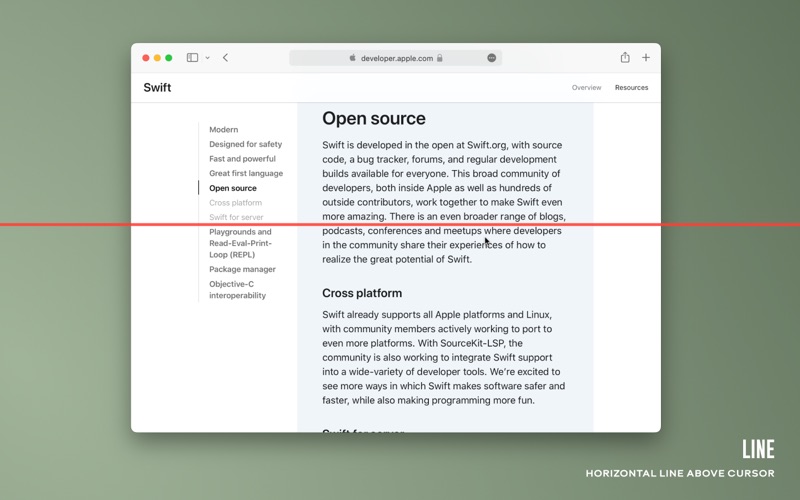Close the Safari window
800x500 pixels.
coord(146,58)
